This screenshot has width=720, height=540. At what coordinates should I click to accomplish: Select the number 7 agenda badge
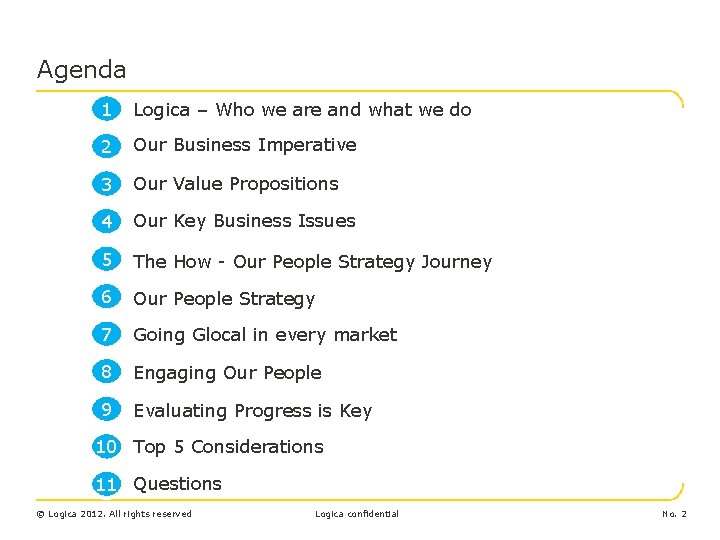click(107, 334)
